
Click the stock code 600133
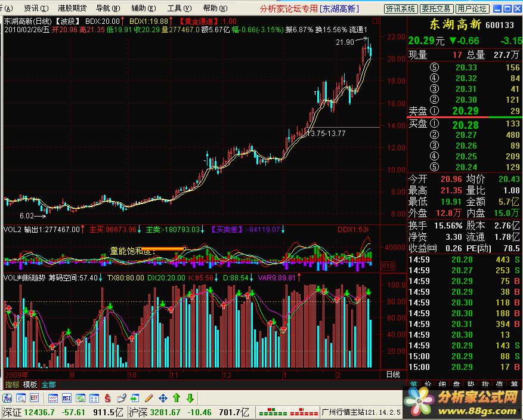(x=499, y=25)
